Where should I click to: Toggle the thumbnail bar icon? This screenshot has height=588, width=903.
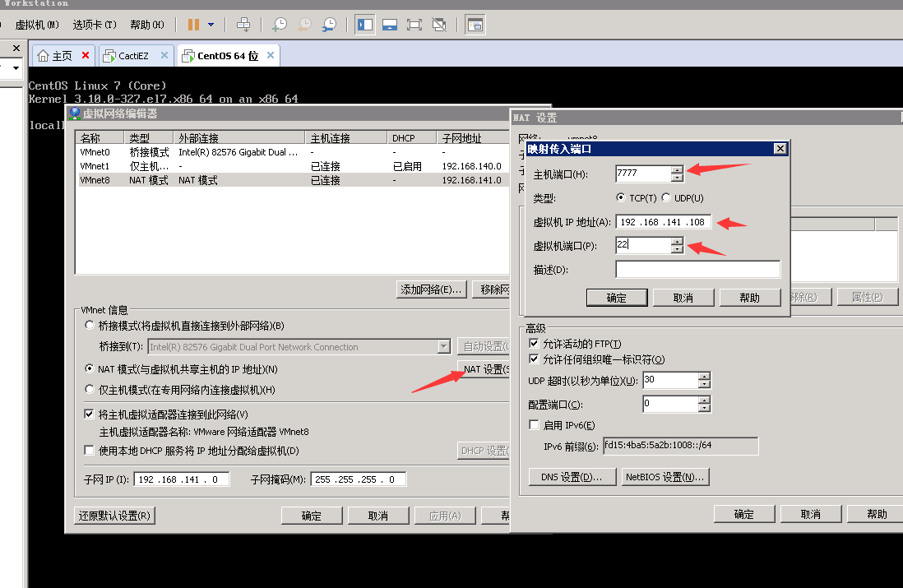[x=390, y=25]
